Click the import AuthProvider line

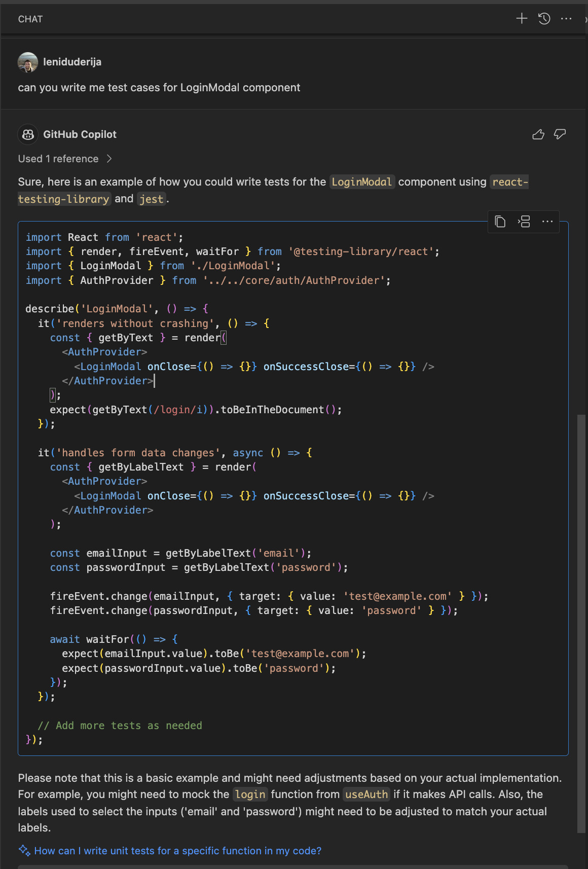[x=208, y=280]
